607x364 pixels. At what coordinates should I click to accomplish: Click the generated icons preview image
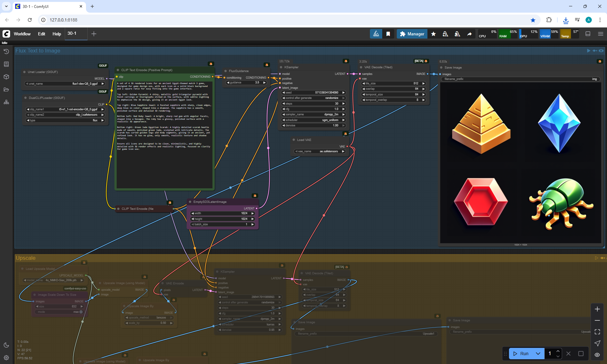click(x=521, y=163)
